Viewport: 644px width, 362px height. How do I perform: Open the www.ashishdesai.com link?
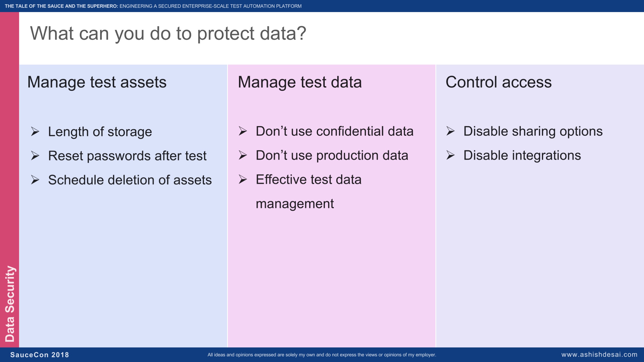pyautogui.click(x=599, y=354)
